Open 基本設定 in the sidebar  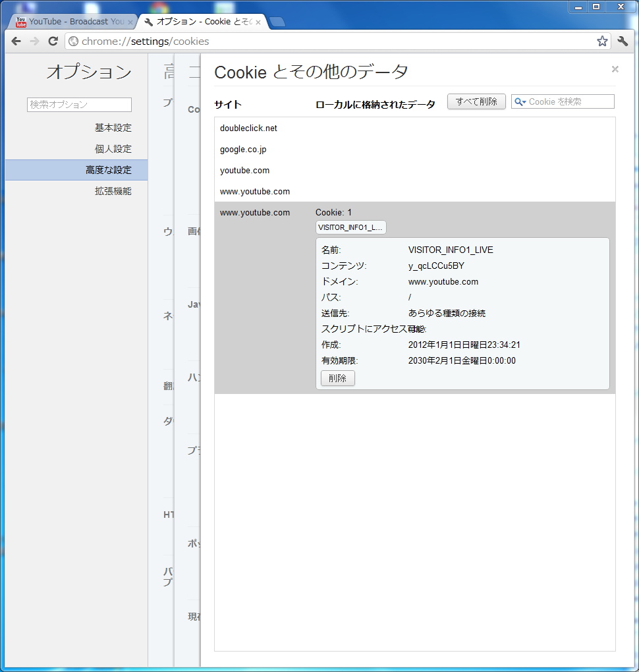[113, 128]
